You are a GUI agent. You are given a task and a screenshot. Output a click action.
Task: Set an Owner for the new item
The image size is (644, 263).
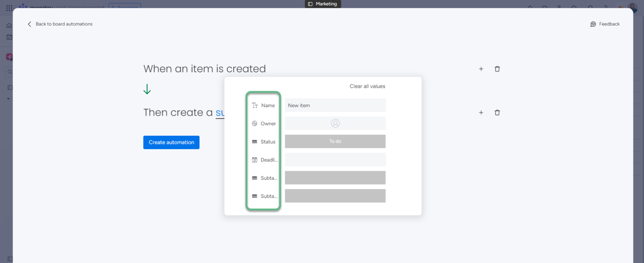335,123
